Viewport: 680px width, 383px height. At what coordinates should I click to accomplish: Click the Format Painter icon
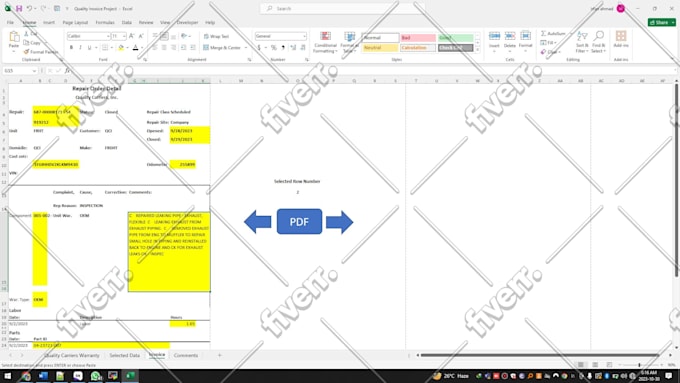(x=41, y=52)
